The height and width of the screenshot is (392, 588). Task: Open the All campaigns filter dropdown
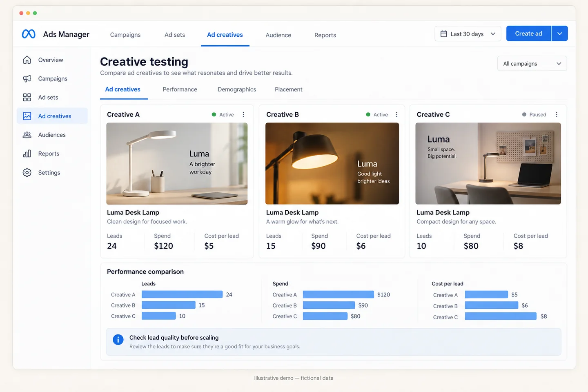pyautogui.click(x=532, y=64)
